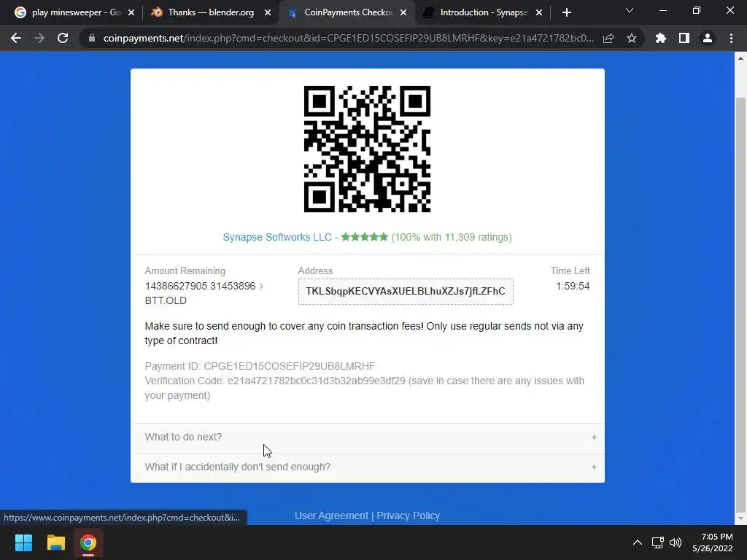Show hidden system tray icons
747x560 pixels.
pyautogui.click(x=637, y=542)
